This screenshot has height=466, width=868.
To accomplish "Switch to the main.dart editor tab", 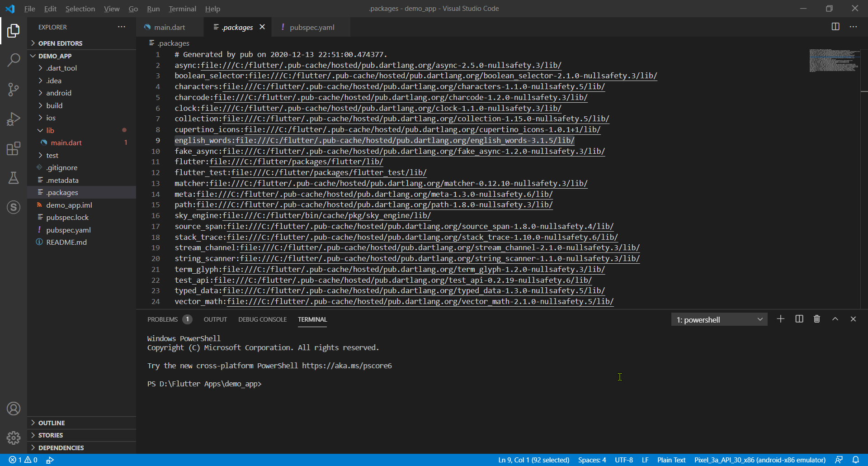I will click(x=170, y=27).
